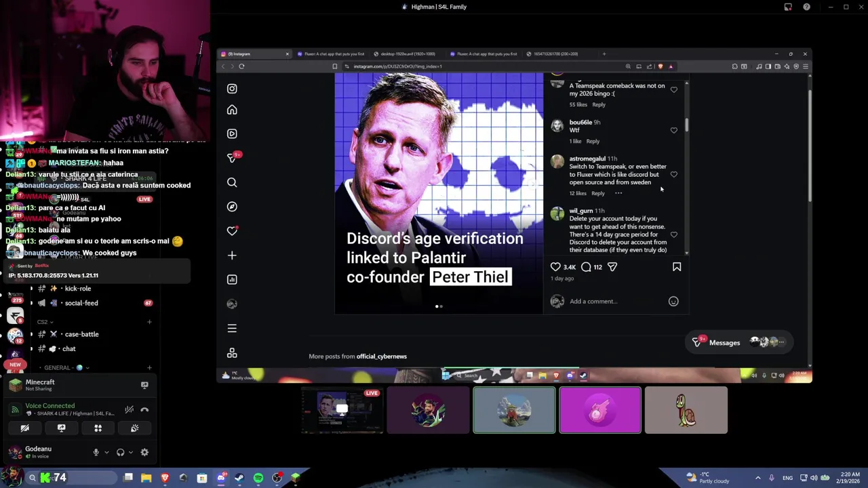The height and width of the screenshot is (488, 868).
Task: Open soundboard button
Action: point(134,428)
